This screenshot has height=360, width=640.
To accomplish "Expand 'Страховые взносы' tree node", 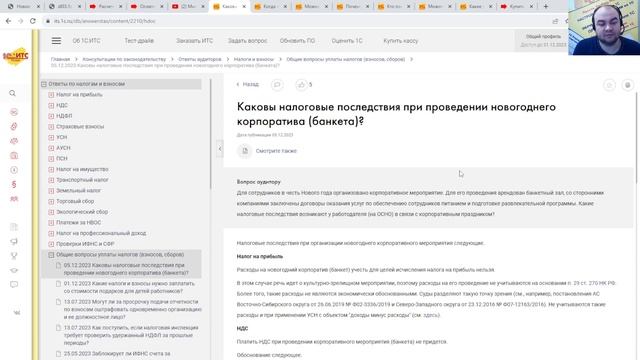I will coord(51,127).
